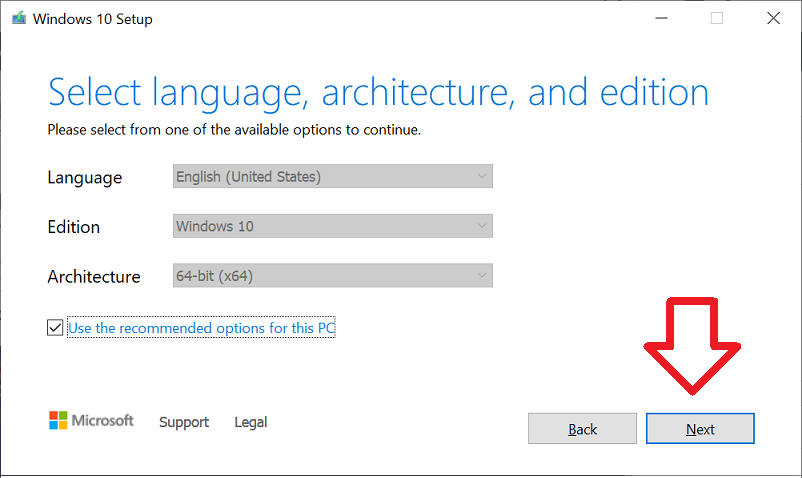Close the Windows 10 Setup window
This screenshot has width=802, height=478.
click(773, 18)
